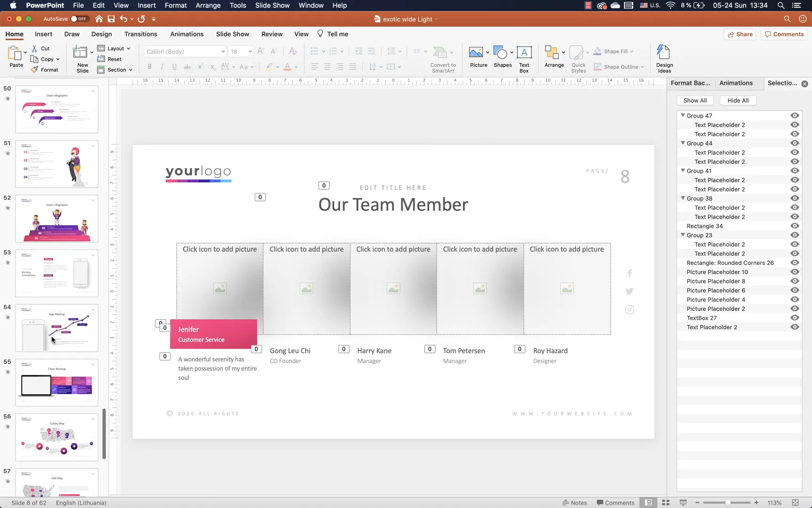Image resolution: width=812 pixels, height=508 pixels.
Task: Click the Picture insert icon
Action: 476,53
